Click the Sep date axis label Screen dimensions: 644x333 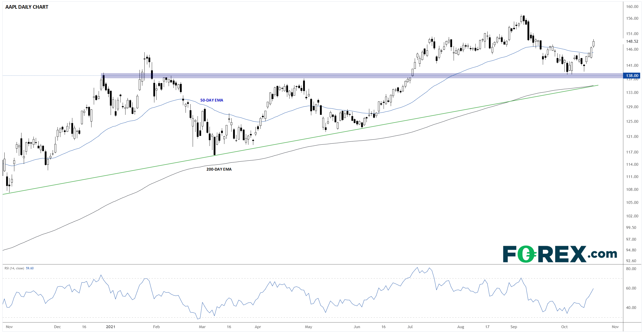click(x=514, y=327)
